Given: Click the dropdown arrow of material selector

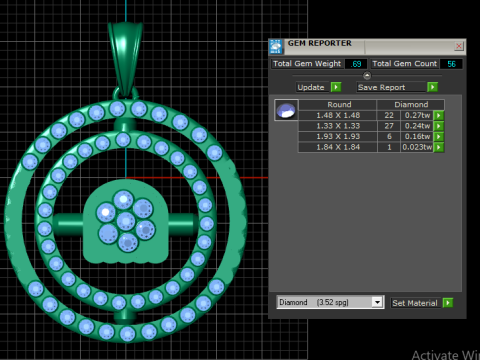Looking at the screenshot, I should point(377,302).
